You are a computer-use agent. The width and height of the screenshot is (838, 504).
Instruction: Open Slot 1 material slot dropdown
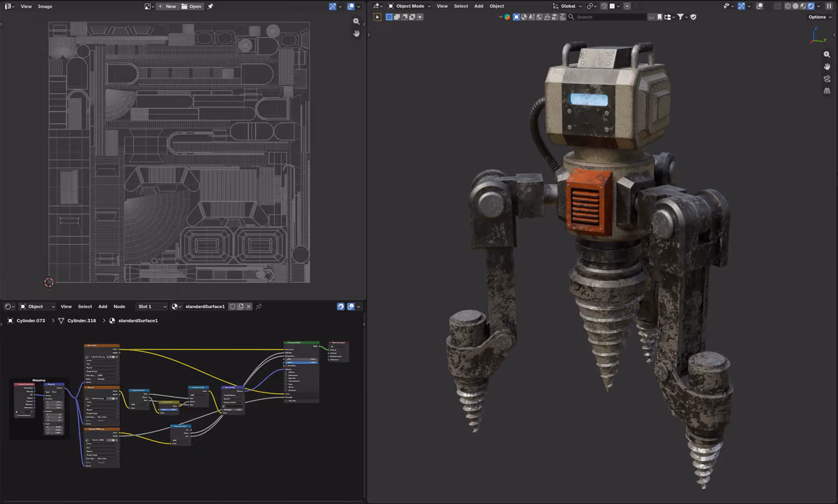[x=152, y=307]
